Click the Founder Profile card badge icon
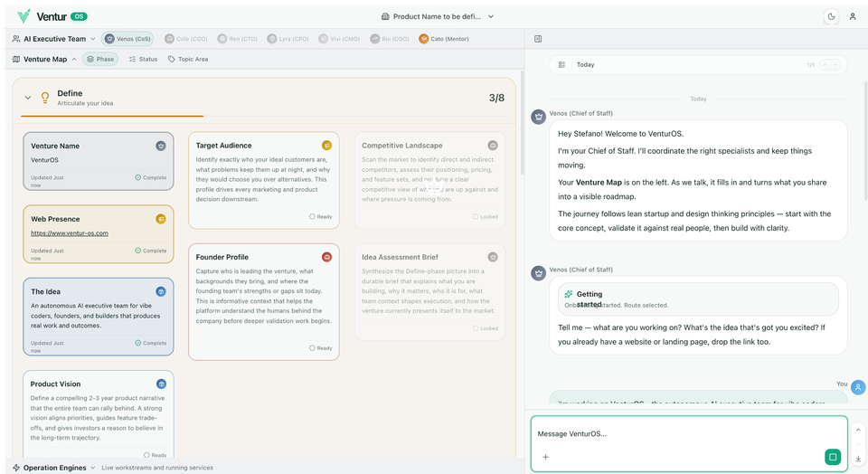Viewport: 868px width, 474px height. click(x=327, y=257)
